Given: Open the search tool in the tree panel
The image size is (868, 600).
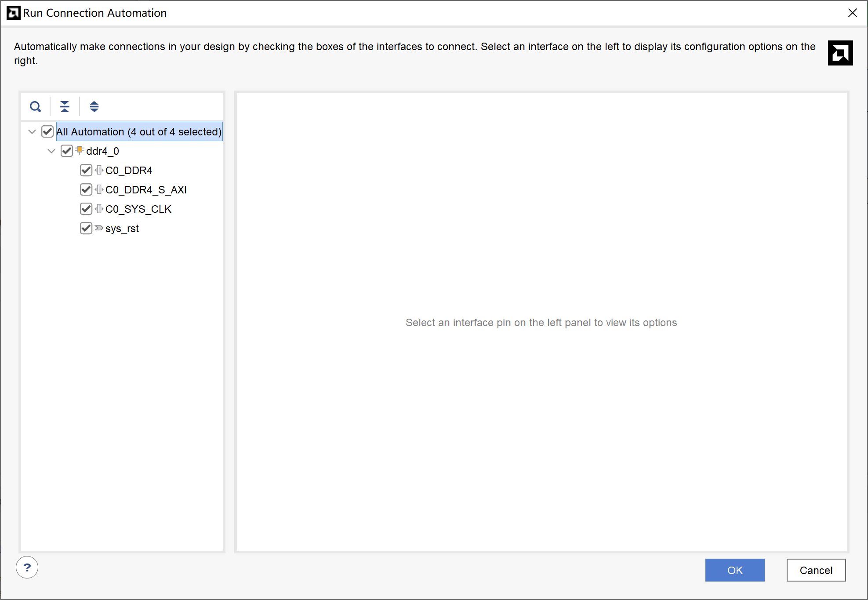Looking at the screenshot, I should coord(36,106).
